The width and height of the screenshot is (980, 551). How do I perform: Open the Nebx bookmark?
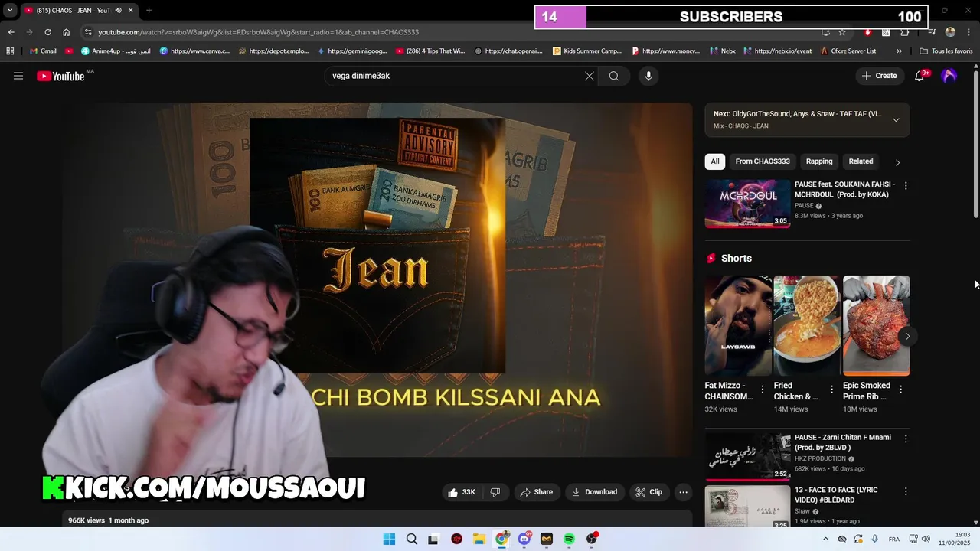pyautogui.click(x=723, y=51)
